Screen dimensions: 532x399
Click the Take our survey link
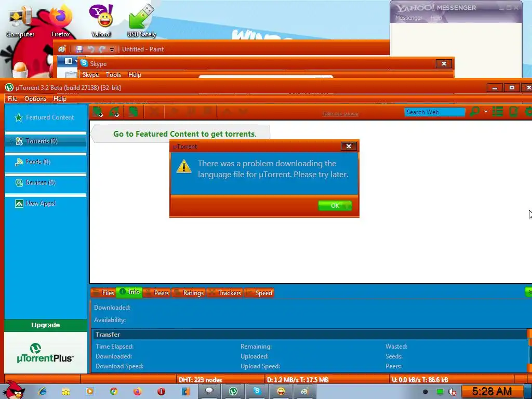[x=340, y=114]
